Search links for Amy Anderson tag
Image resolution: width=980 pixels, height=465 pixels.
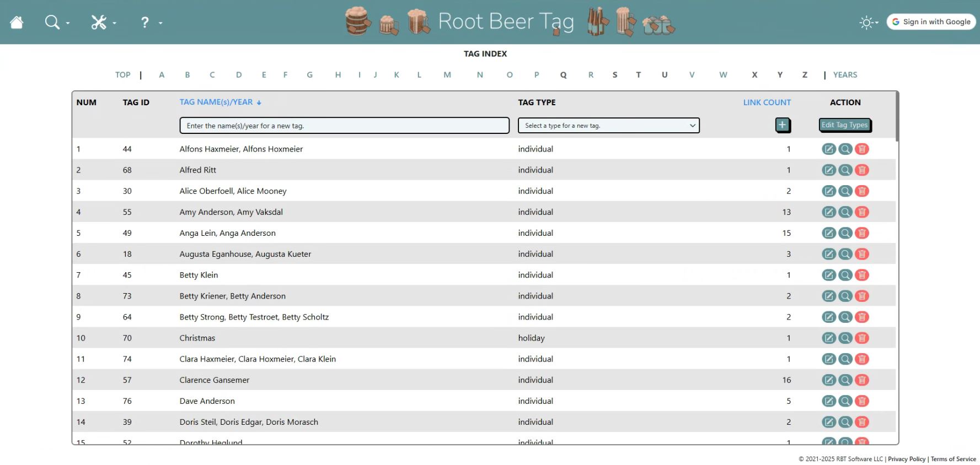click(845, 212)
